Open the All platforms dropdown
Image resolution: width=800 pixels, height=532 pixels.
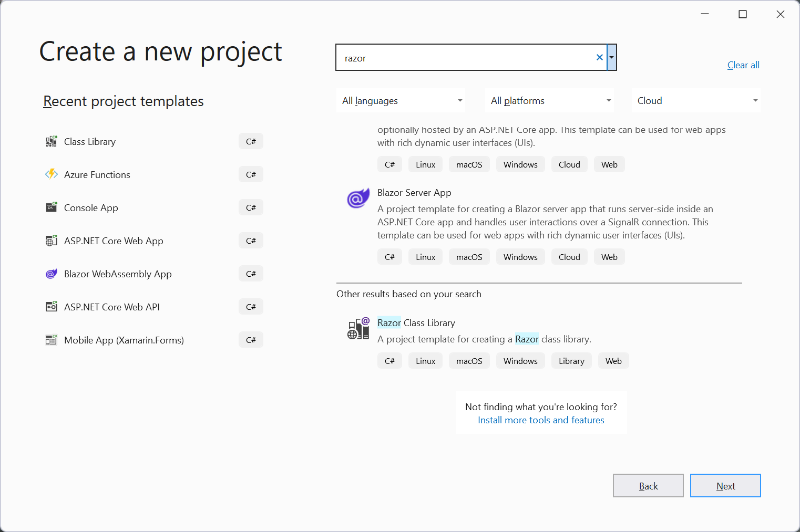(x=549, y=100)
